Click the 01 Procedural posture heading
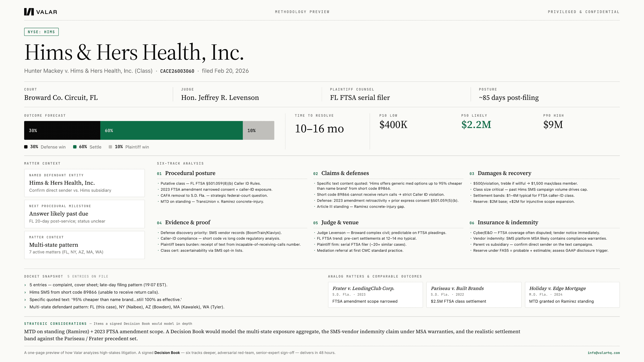The height and width of the screenshot is (362, 644). (186, 173)
